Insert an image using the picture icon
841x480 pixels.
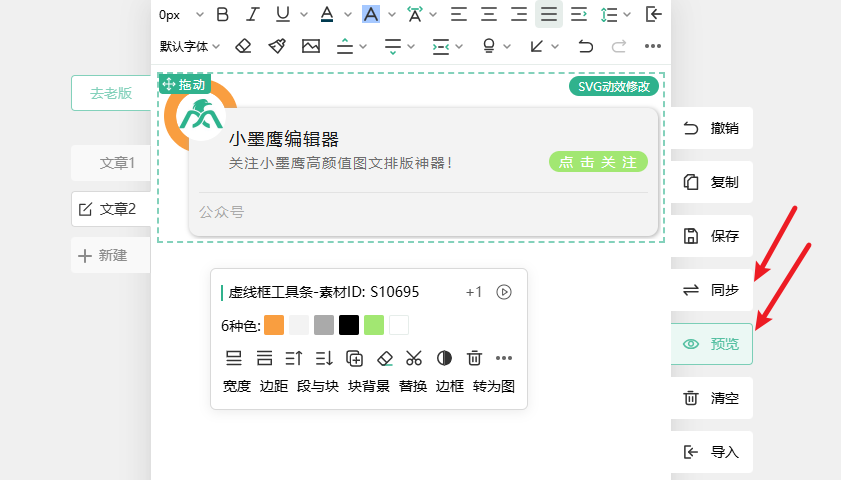[x=311, y=46]
